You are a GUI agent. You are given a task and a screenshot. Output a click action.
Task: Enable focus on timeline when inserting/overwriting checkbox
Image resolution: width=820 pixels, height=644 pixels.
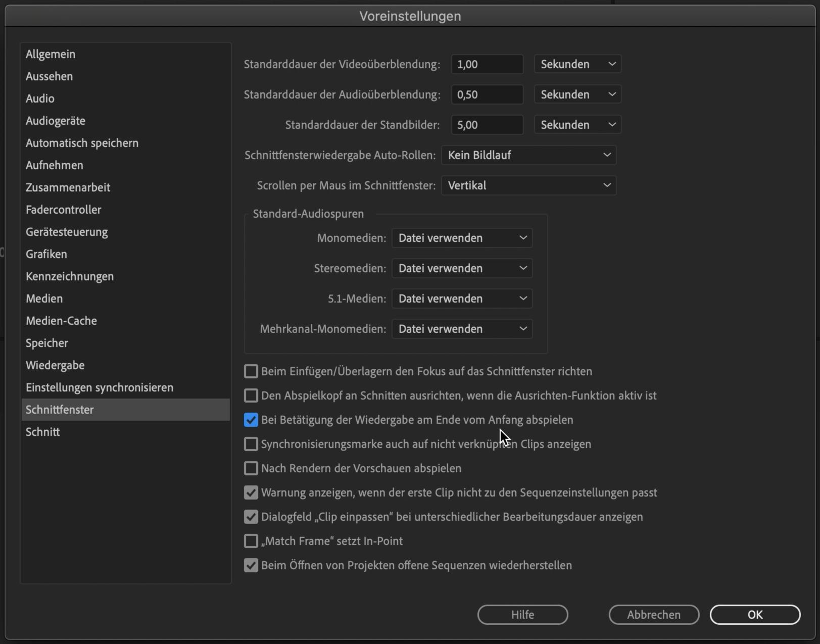(x=251, y=371)
